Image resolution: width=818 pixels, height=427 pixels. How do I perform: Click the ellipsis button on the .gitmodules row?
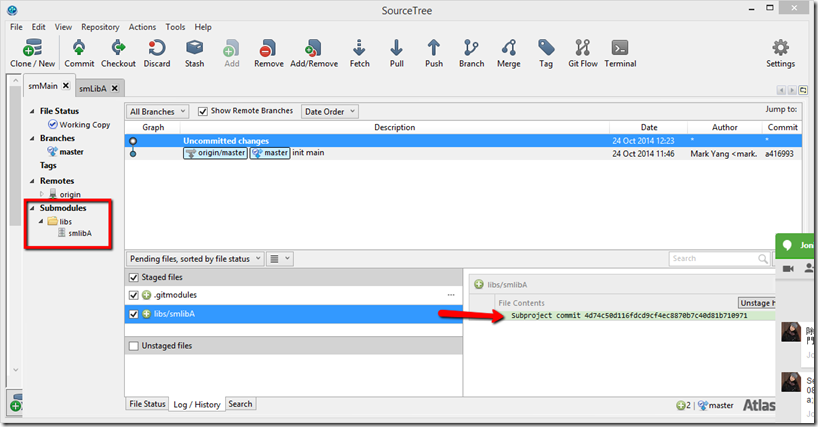click(x=451, y=295)
